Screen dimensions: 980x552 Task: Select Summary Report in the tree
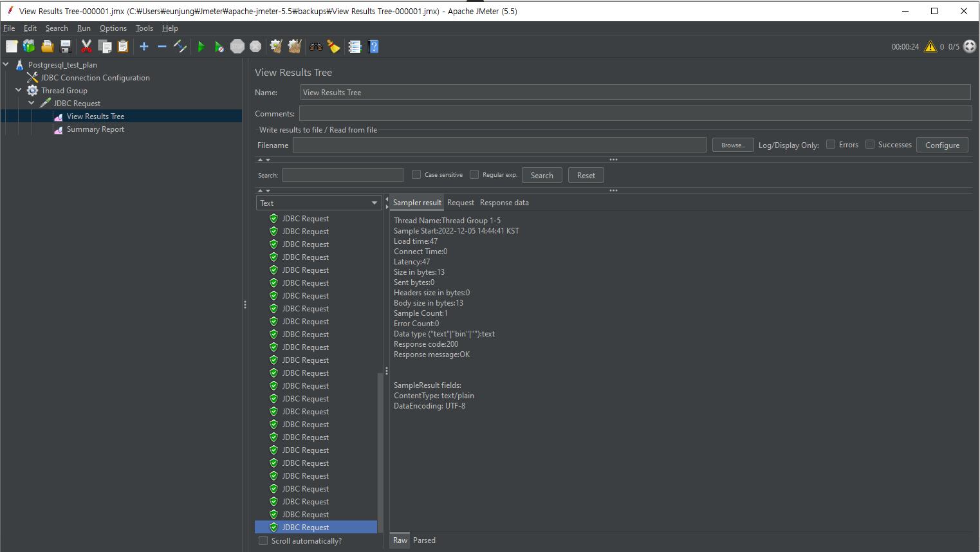[95, 129]
